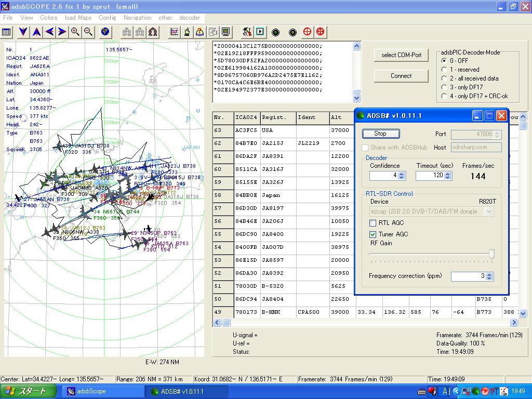Open the load Maps menu

78,18
